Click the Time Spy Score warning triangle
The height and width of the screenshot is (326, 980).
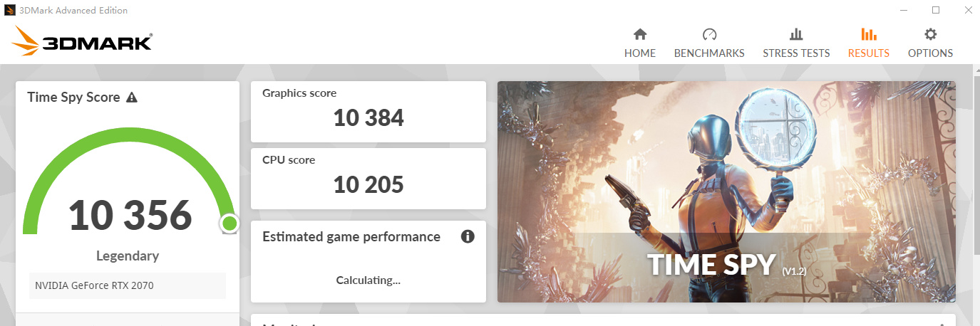point(132,98)
